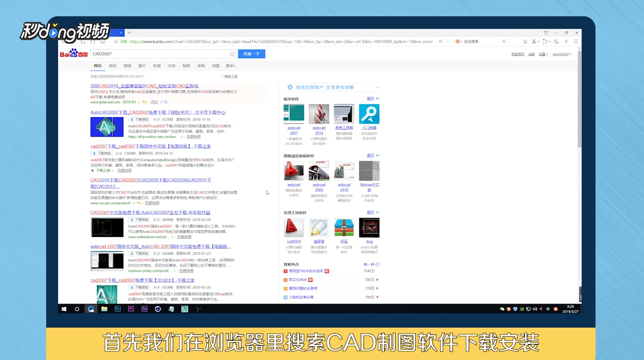Open the 设置 dropdown at top right
This screenshot has width=644, height=360.
coord(543,54)
